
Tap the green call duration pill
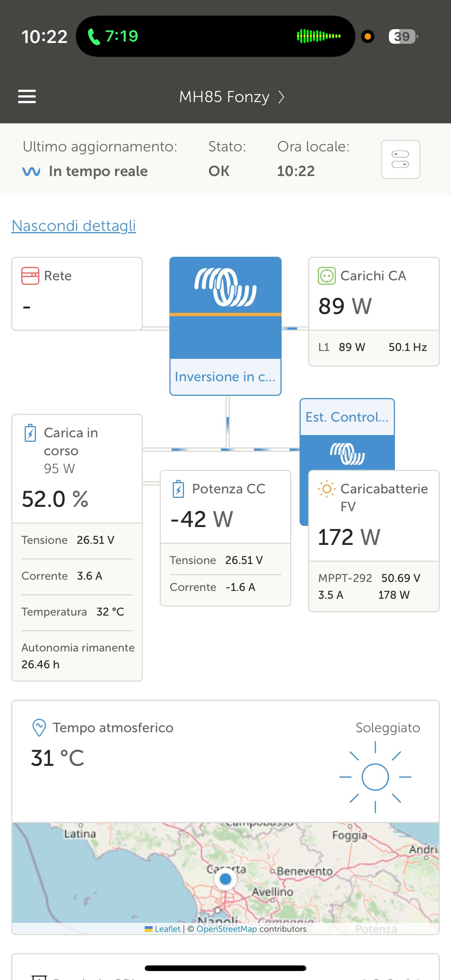(x=113, y=37)
